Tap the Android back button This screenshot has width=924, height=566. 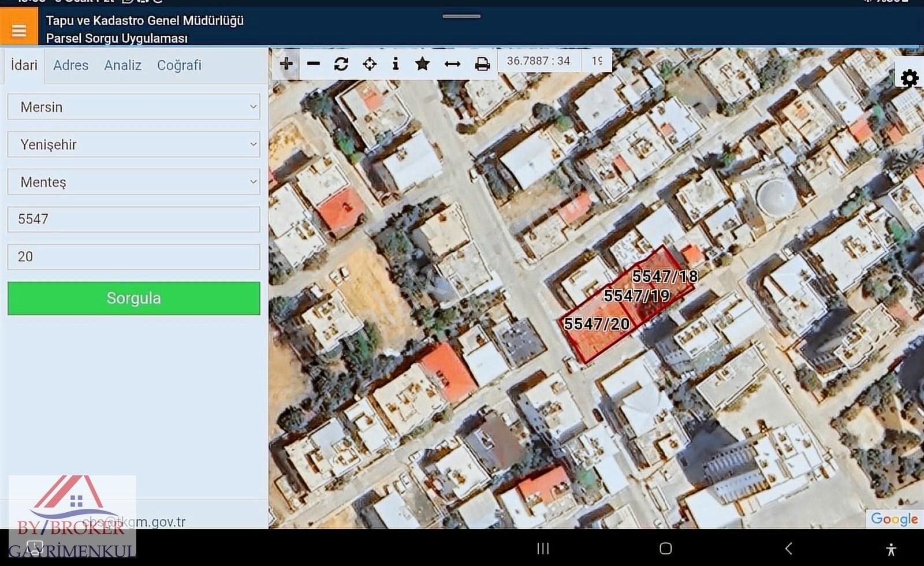[788, 548]
